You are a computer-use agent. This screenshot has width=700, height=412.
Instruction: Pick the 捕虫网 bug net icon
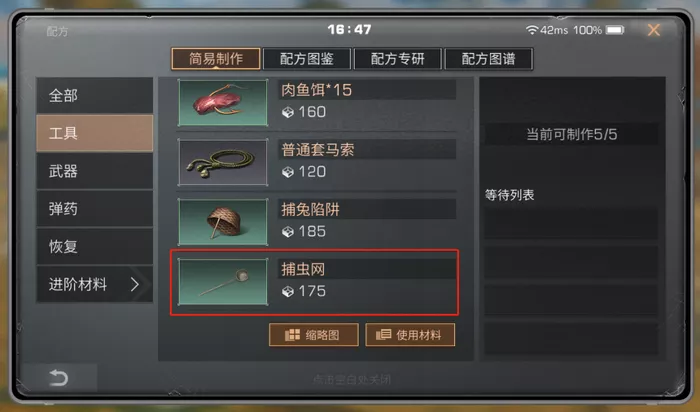coord(223,282)
